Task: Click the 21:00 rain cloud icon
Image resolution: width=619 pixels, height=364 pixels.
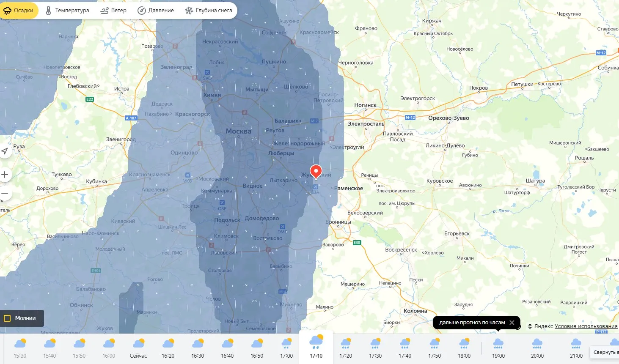Action: [576, 343]
